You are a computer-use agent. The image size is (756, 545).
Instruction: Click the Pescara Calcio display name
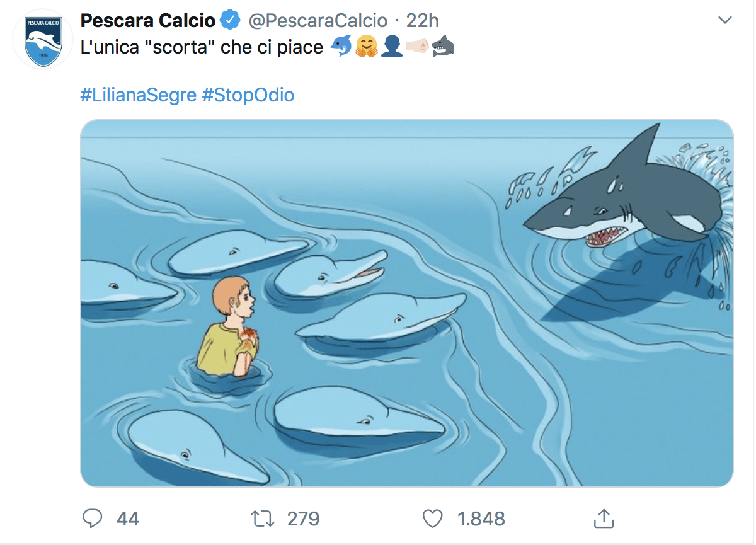tap(148, 21)
